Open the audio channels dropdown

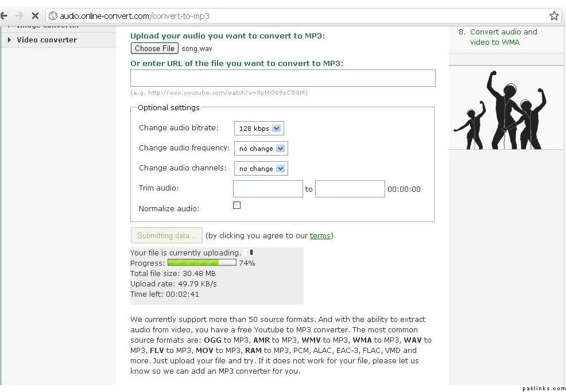tap(261, 169)
